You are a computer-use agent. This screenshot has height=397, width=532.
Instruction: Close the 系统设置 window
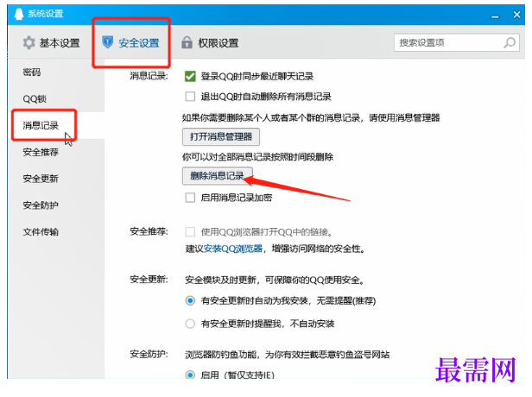tap(516, 15)
